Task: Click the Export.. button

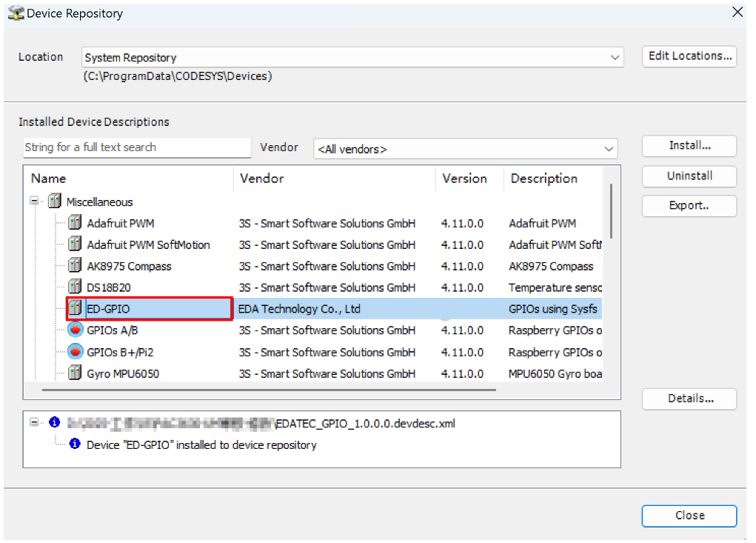Action: point(689,206)
